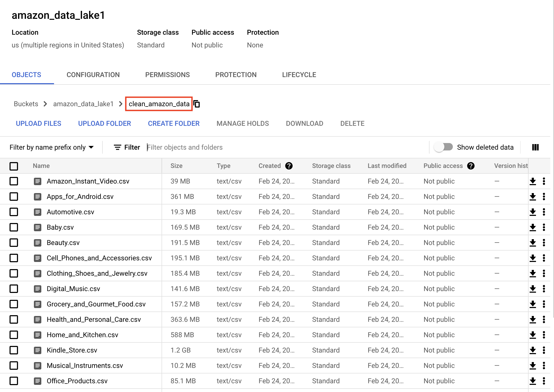Click the Create Folder button
This screenshot has width=554, height=392.
174,123
